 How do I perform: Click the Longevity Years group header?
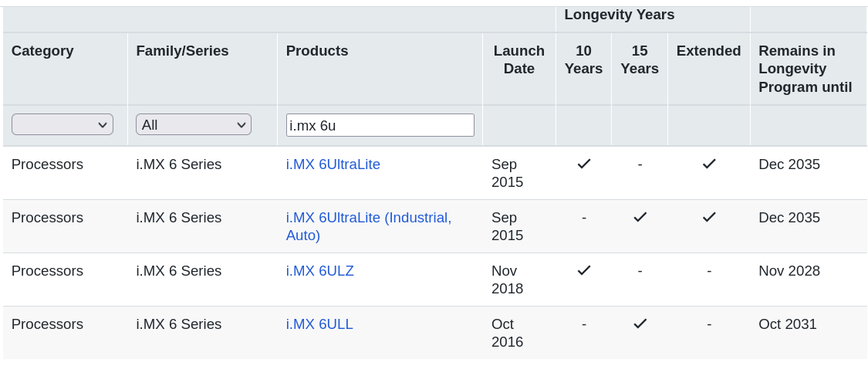[620, 15]
